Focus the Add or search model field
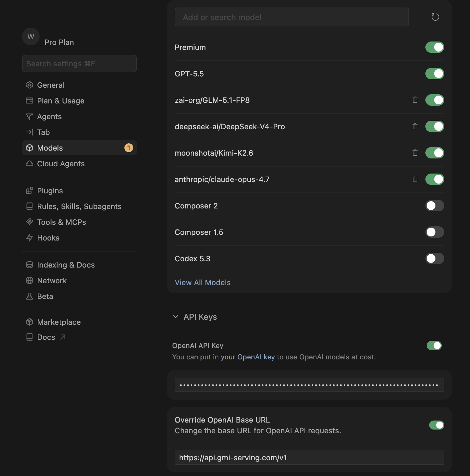Screen dimensions: 470x476 pos(292,17)
